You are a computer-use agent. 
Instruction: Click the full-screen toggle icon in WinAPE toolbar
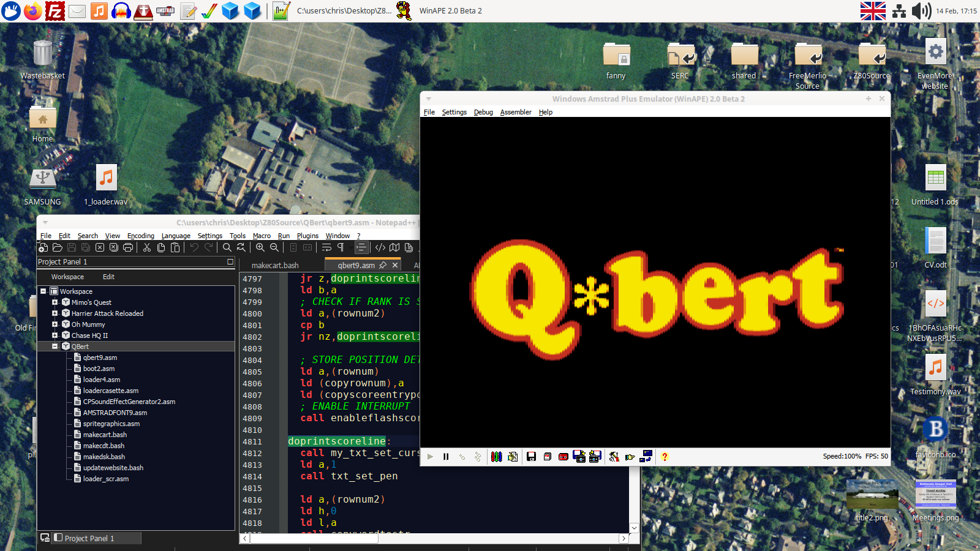[646, 457]
